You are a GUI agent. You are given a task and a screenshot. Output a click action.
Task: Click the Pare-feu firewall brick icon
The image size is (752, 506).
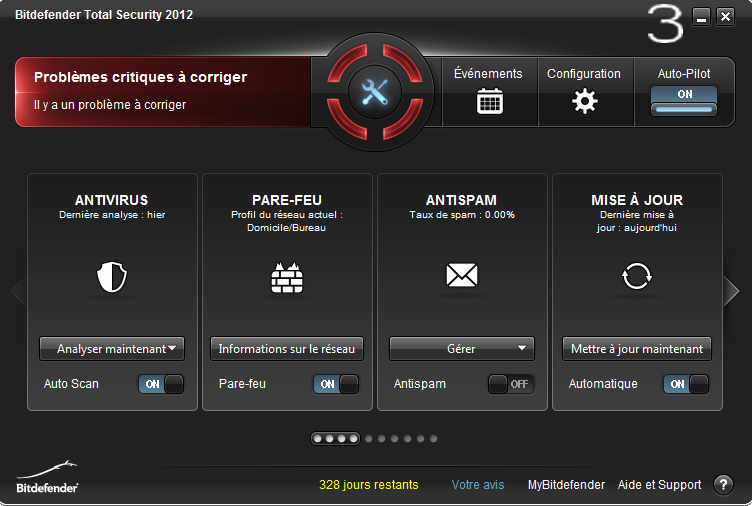(x=287, y=277)
